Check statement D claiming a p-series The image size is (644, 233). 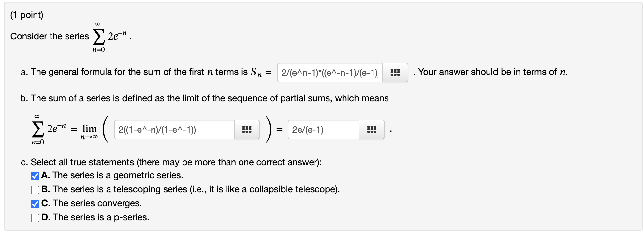[35, 217]
